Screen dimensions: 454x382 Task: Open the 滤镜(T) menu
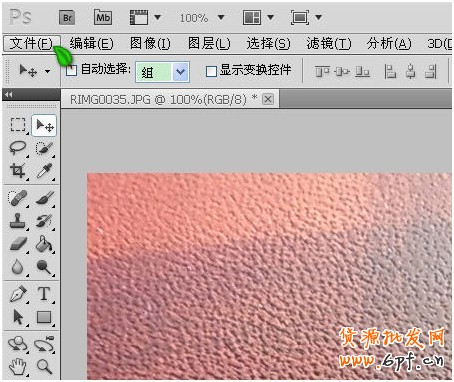click(x=329, y=44)
